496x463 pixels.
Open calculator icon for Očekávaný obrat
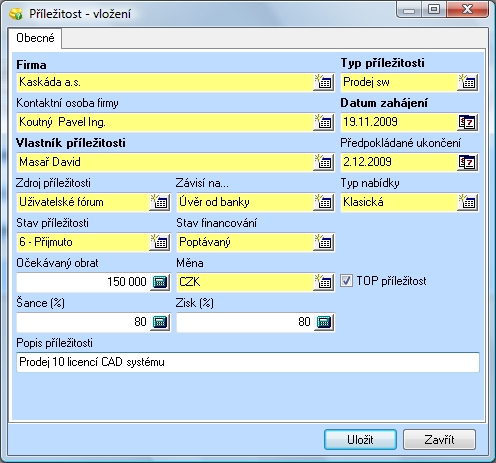pos(160,282)
